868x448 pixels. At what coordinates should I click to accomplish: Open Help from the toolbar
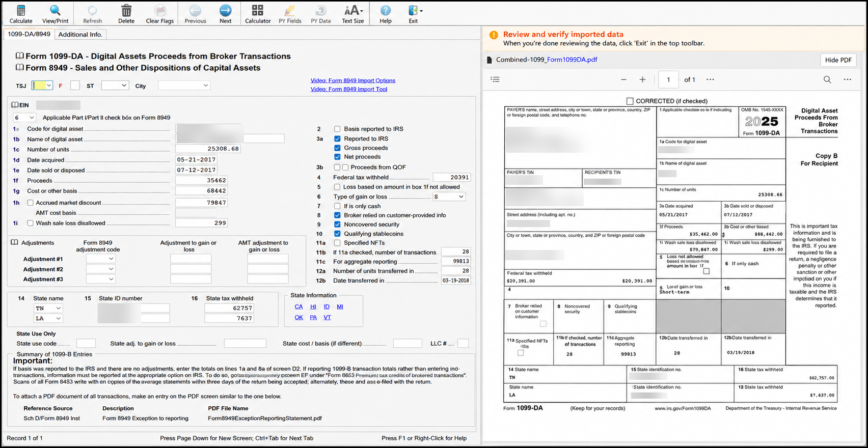pyautogui.click(x=386, y=14)
